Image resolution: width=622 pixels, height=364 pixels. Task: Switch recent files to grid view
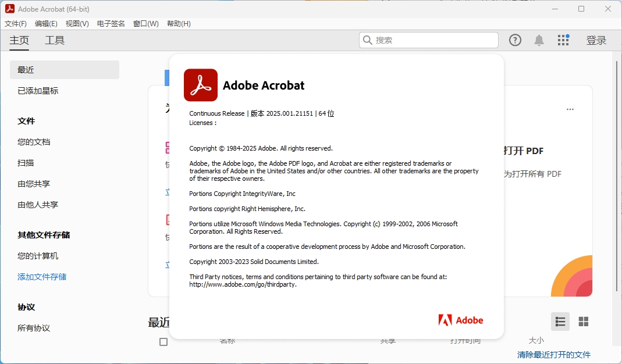tap(584, 321)
